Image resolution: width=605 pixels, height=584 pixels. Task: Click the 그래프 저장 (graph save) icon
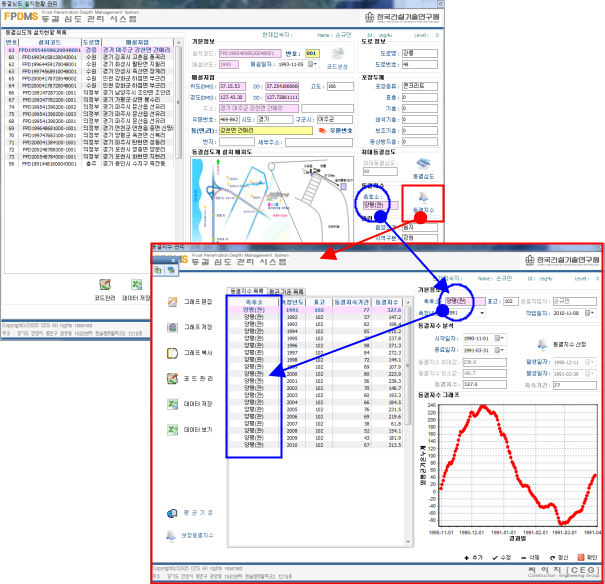(172, 327)
